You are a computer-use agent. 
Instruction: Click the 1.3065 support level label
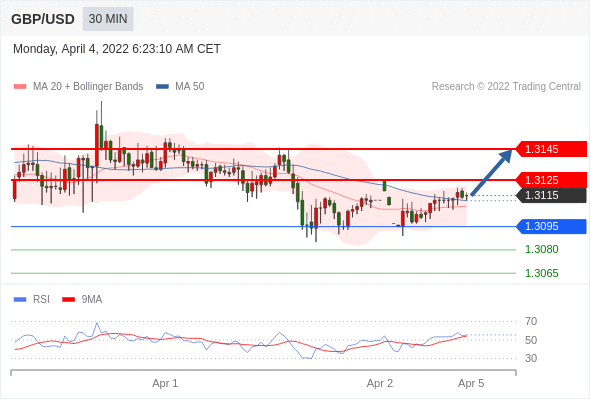click(x=541, y=273)
